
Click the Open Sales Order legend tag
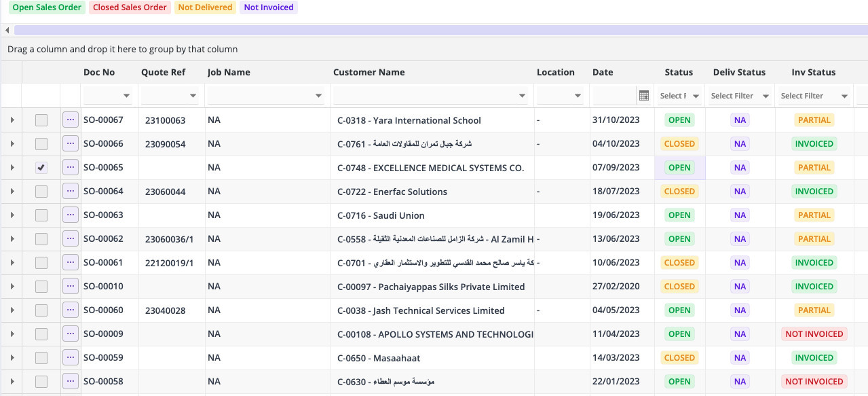pos(47,7)
